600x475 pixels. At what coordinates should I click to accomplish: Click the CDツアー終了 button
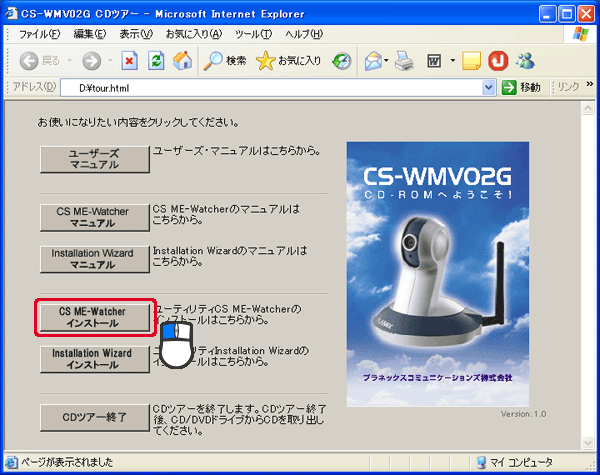(x=95, y=418)
